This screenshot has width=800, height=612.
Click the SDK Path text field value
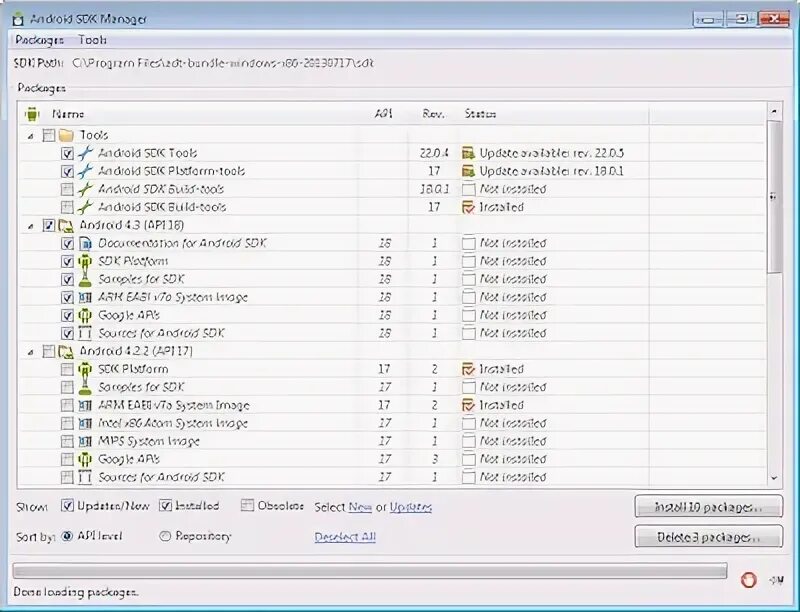click(x=223, y=63)
